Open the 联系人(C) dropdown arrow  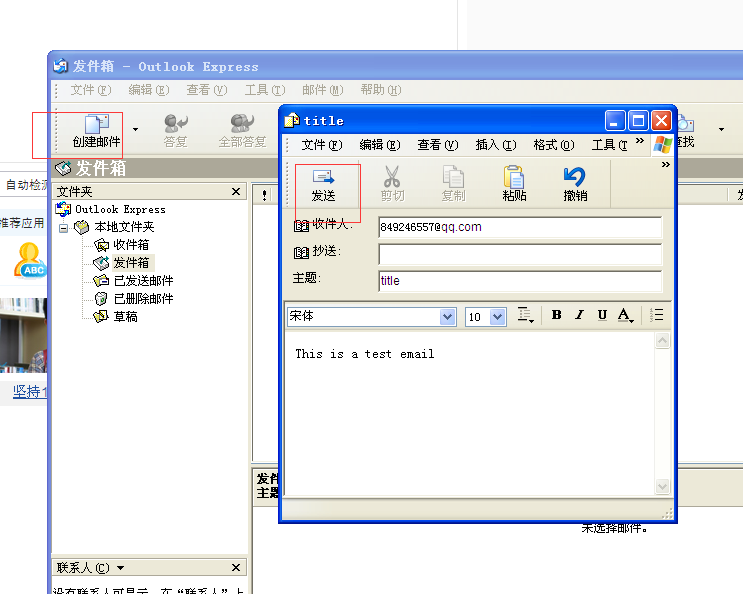tap(120, 567)
